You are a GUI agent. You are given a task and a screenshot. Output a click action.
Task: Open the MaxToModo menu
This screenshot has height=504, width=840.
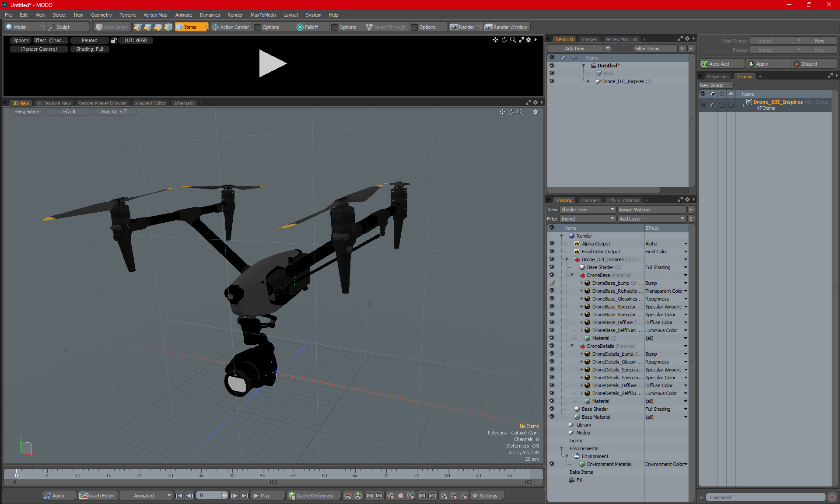point(263,15)
